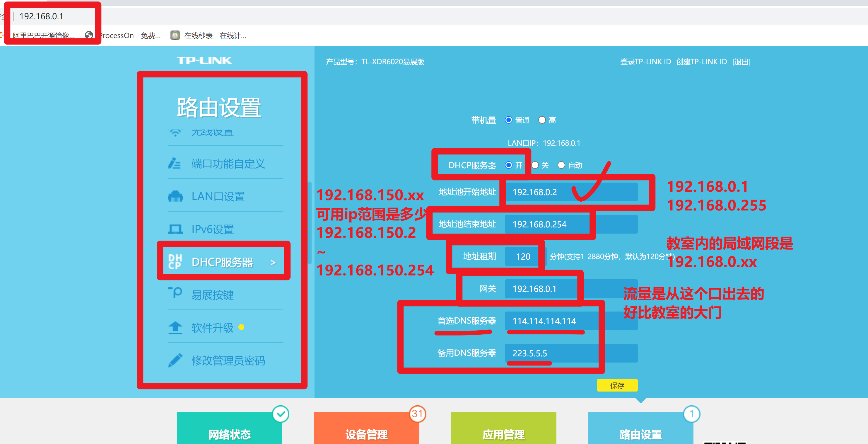Click the 产品型号 TL-XDR6020易展版 text
The image size is (868, 444).
[375, 62]
